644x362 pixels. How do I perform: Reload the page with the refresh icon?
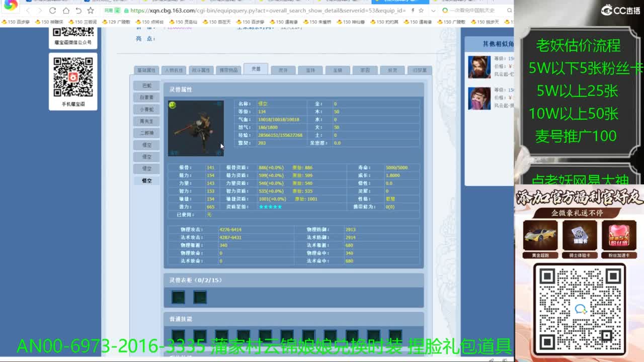52,11
